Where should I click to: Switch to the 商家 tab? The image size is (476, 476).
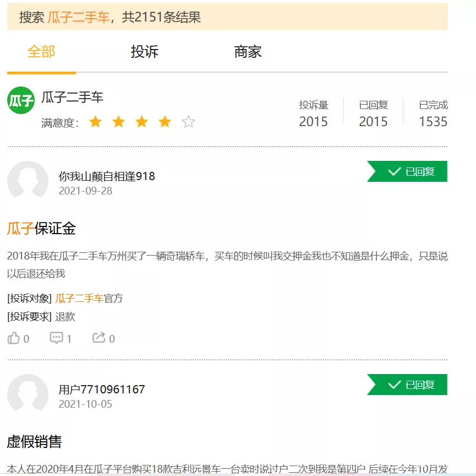click(248, 52)
